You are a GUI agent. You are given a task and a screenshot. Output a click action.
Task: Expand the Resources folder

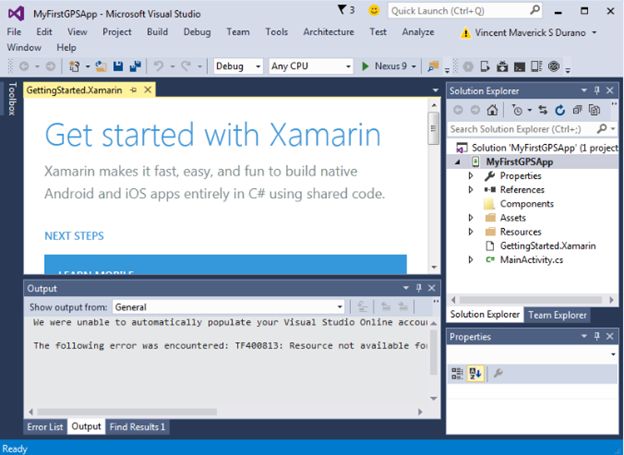point(471,231)
